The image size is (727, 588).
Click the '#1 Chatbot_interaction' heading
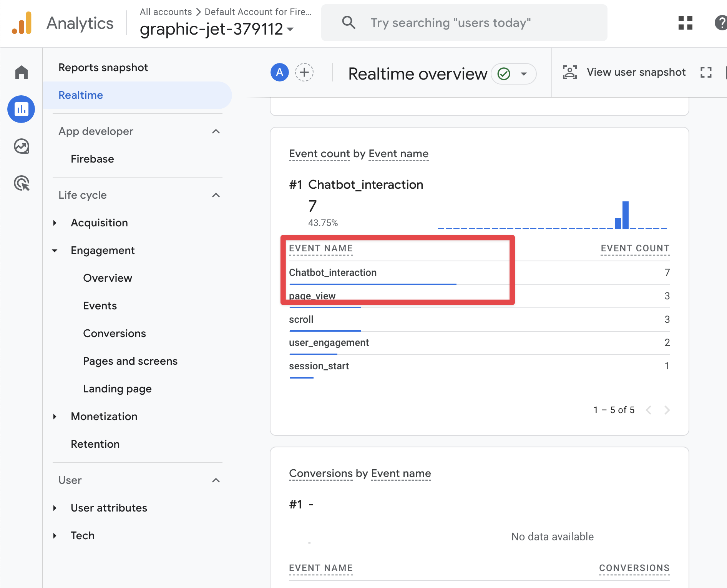356,185
